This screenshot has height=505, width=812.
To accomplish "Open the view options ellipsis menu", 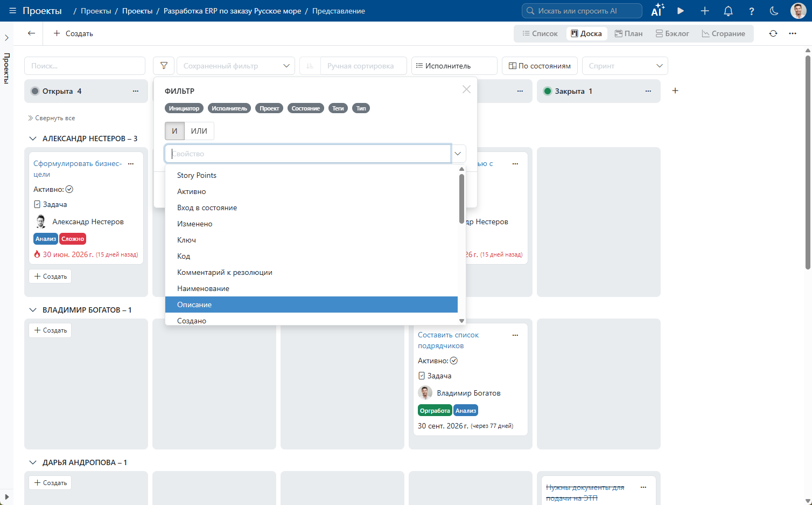I will pyautogui.click(x=793, y=33).
